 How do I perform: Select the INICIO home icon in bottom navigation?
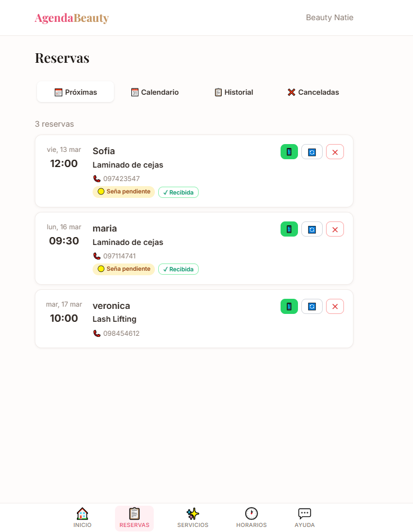click(x=82, y=514)
